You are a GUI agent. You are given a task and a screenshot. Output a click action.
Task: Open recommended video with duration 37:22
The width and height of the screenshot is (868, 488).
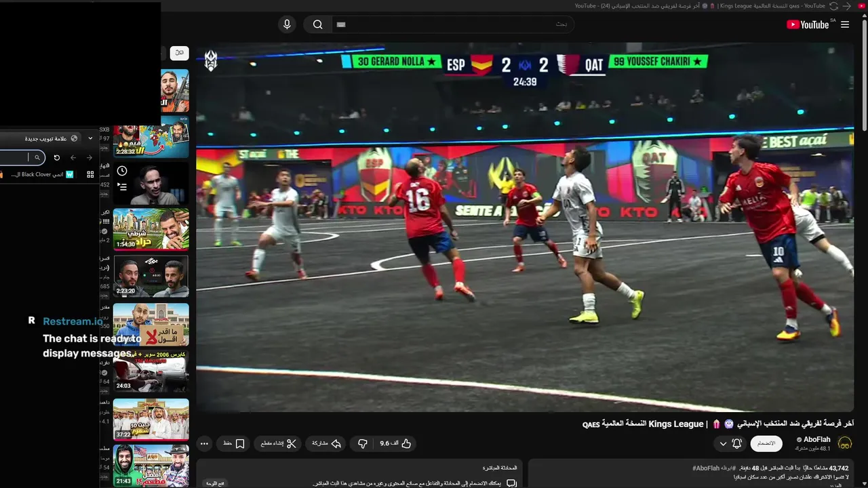(151, 419)
